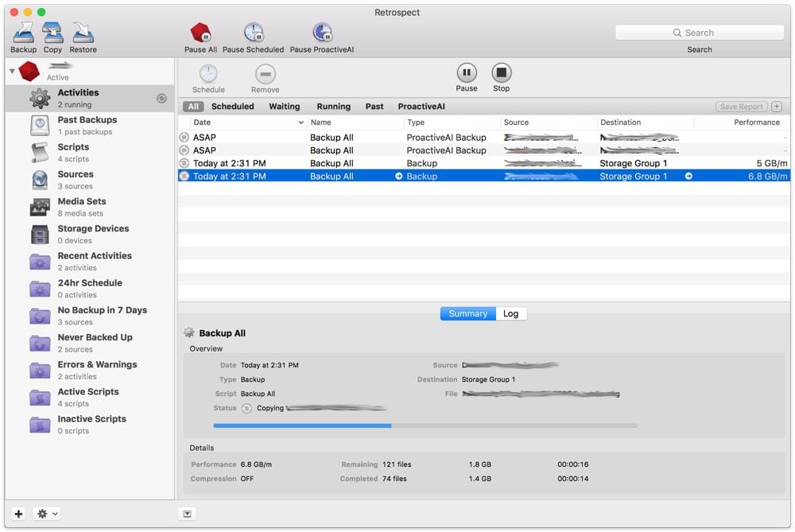The width and height of the screenshot is (795, 532).
Task: Open Sources in the sidebar
Action: tap(90, 180)
